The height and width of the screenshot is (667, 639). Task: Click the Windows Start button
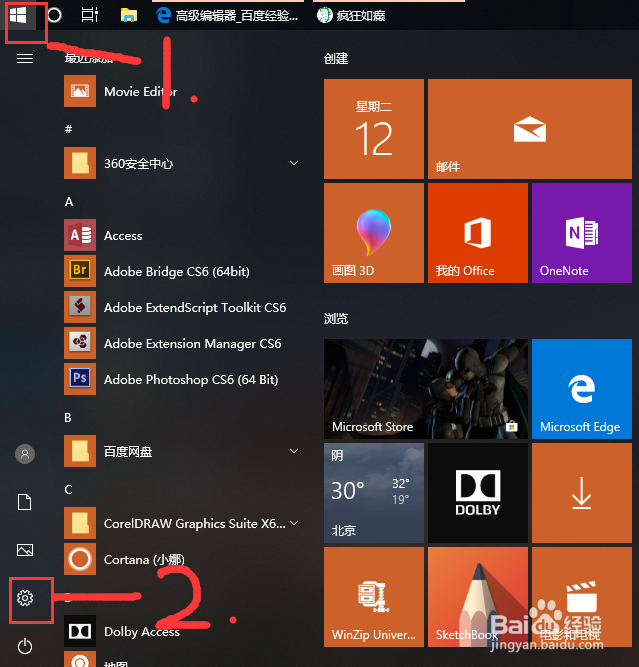[18, 15]
